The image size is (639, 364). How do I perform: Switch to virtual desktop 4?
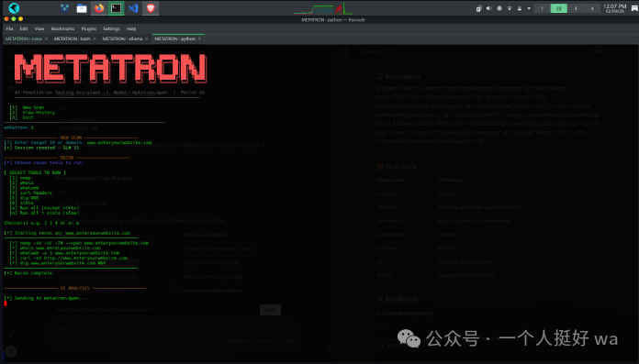coord(592,8)
